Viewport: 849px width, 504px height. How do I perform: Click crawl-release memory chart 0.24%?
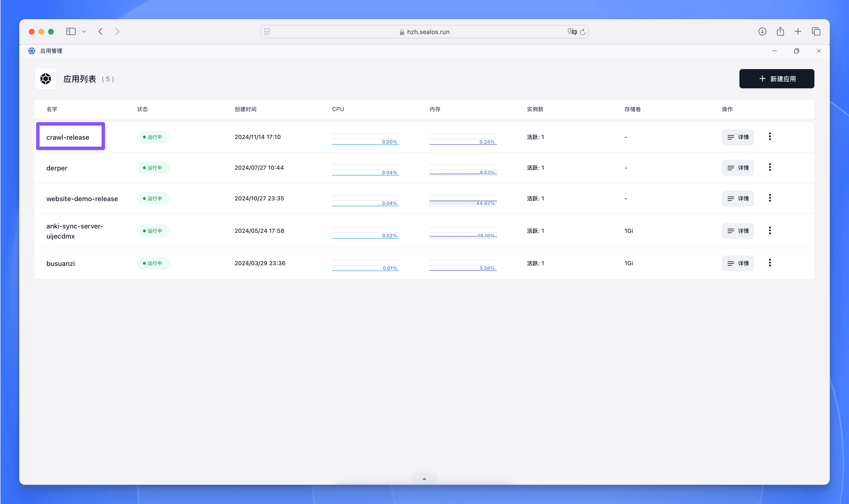(x=463, y=139)
